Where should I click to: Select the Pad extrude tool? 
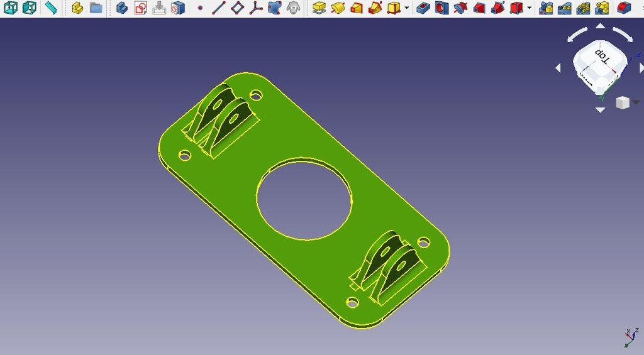coord(319,8)
